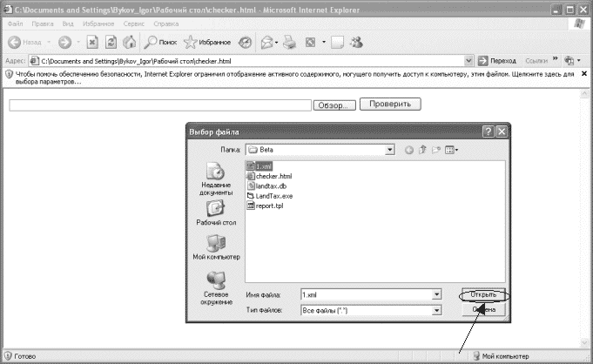Click the Up One Level folder icon
Image resolution: width=593 pixels, height=364 pixels.
[x=423, y=150]
